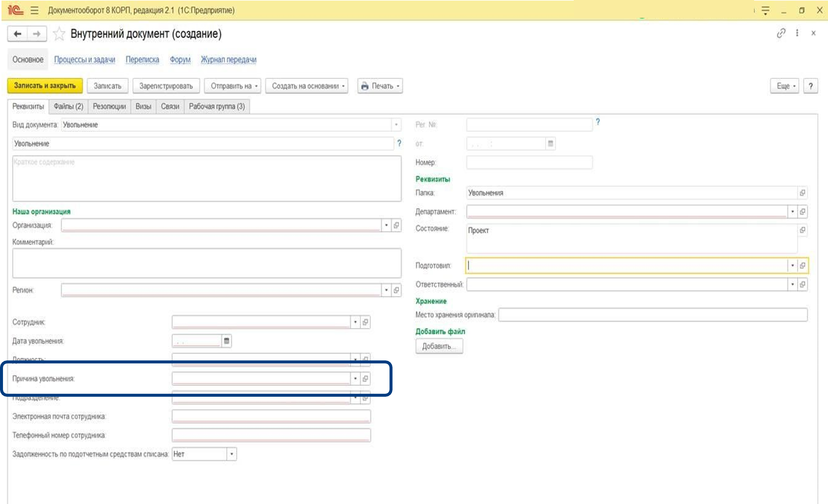Screen dimensions: 828x504
Task: Select the Реквизиты tab
Action: point(28,106)
